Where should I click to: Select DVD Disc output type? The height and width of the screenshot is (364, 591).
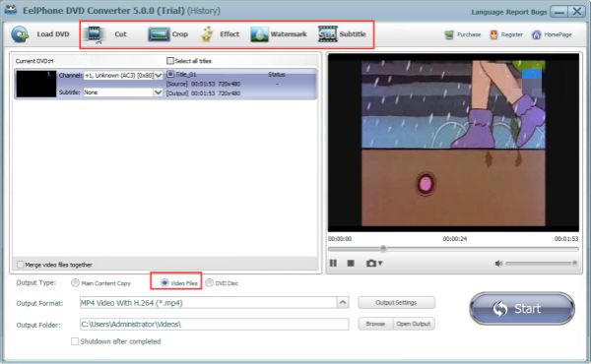tap(209, 282)
